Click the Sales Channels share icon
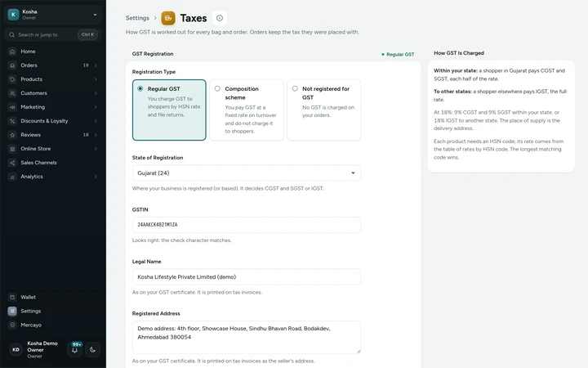 12,163
